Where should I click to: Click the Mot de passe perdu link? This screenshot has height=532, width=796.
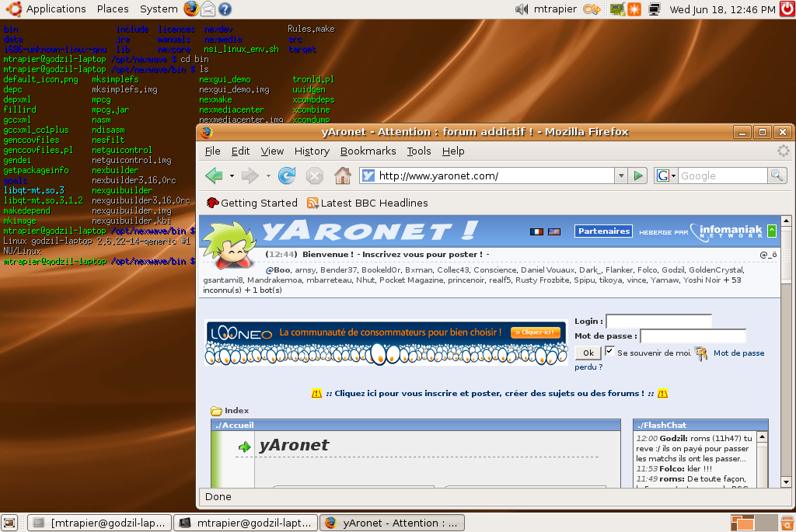[738, 353]
